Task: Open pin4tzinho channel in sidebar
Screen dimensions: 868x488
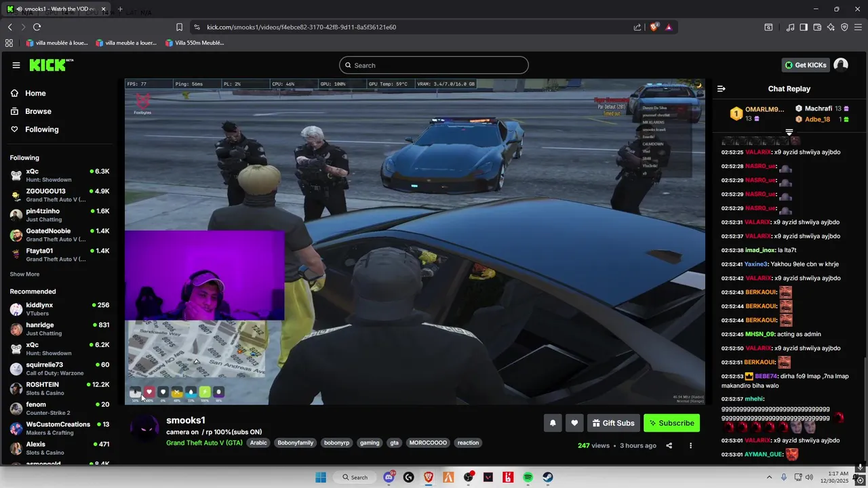Action: click(x=59, y=215)
